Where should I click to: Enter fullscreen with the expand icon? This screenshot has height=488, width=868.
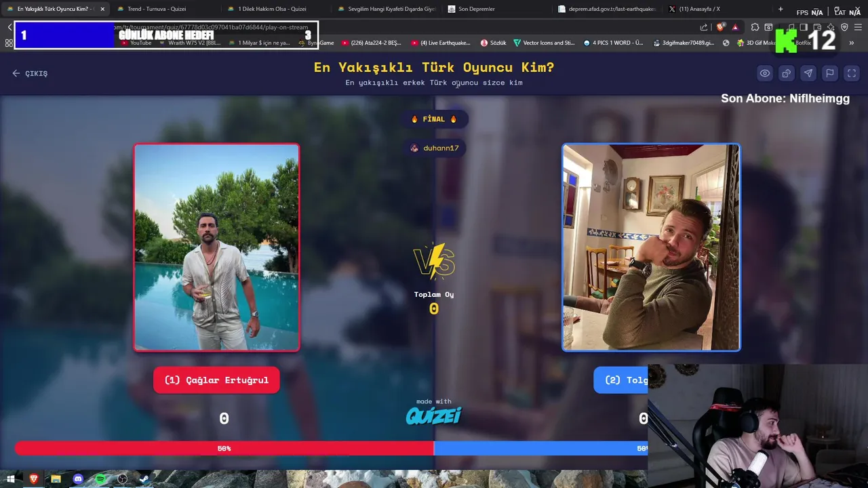tap(852, 73)
